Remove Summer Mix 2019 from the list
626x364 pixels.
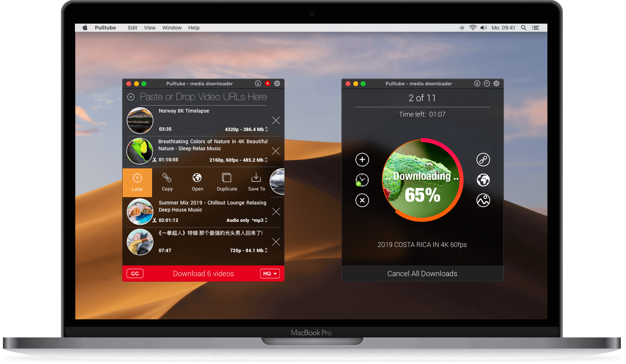click(276, 212)
